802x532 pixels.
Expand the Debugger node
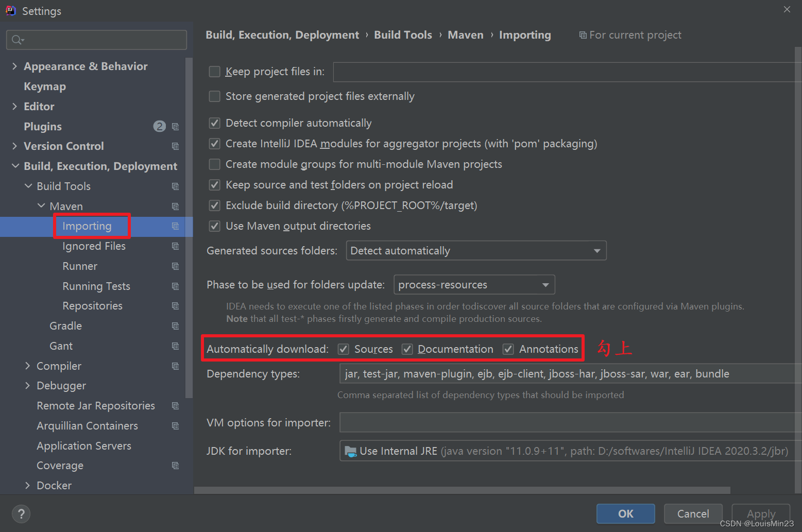28,386
